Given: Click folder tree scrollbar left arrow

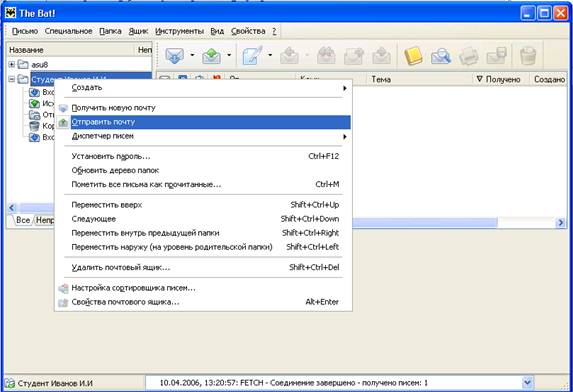Looking at the screenshot, I should pos(12,208).
